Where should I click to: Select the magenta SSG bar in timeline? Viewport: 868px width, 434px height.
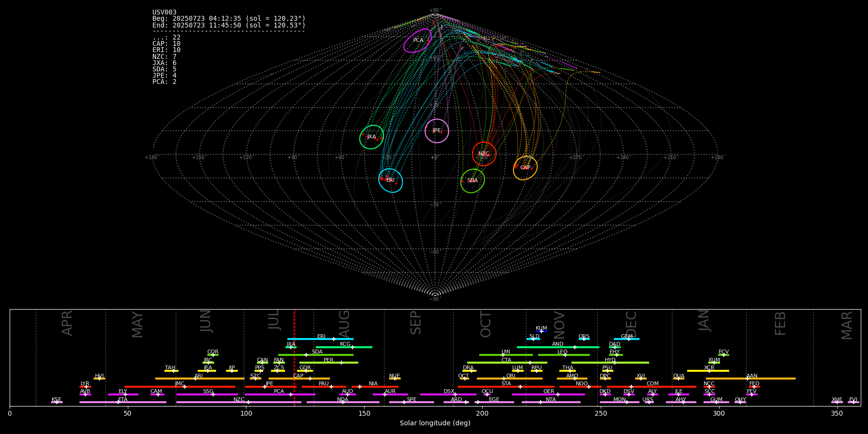[207, 394]
